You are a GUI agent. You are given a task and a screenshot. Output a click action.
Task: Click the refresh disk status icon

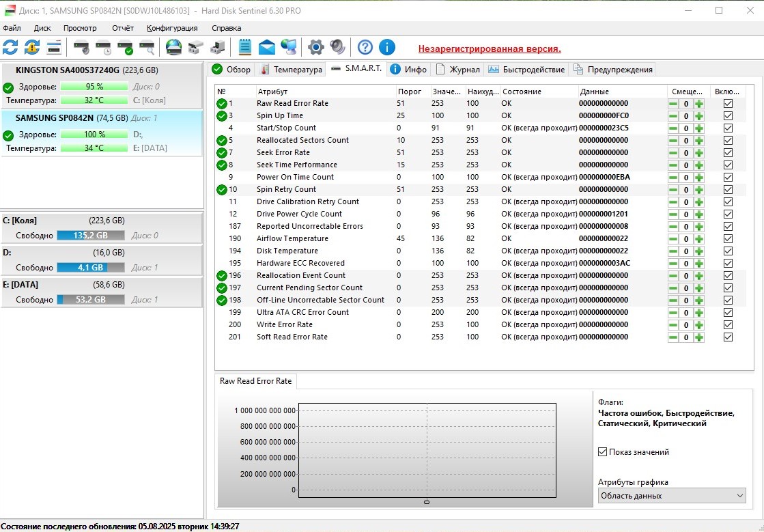pyautogui.click(x=10, y=47)
